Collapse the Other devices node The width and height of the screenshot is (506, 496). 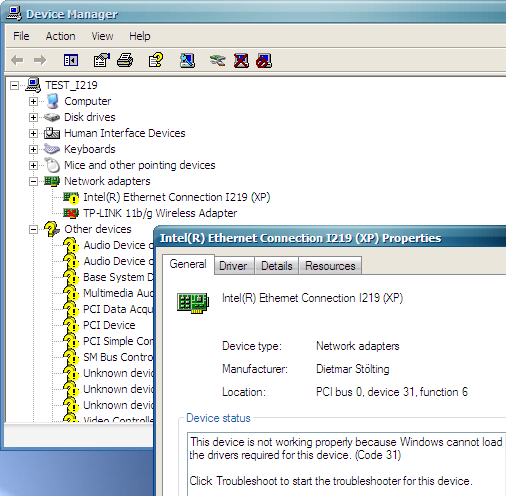(x=33, y=229)
